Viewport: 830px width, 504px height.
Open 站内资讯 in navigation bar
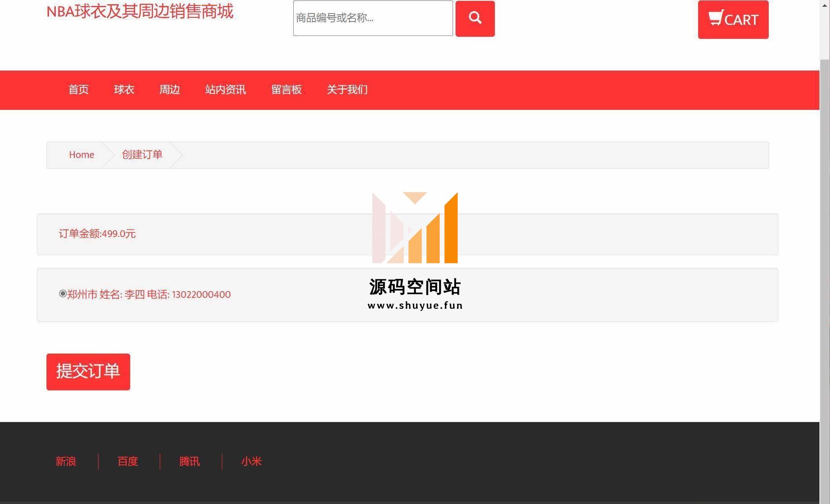coord(226,90)
